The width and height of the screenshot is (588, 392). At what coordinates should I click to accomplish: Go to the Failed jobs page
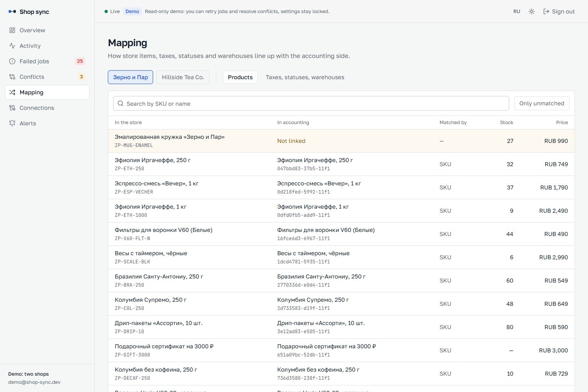click(47, 61)
